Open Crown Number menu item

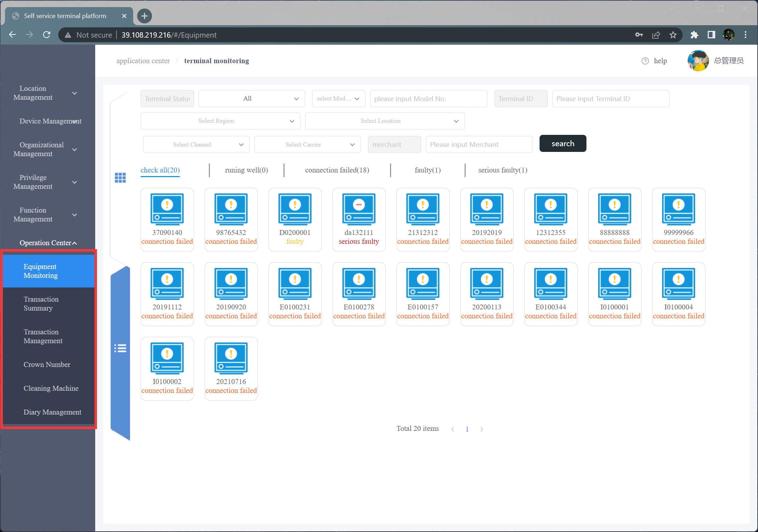click(x=49, y=364)
